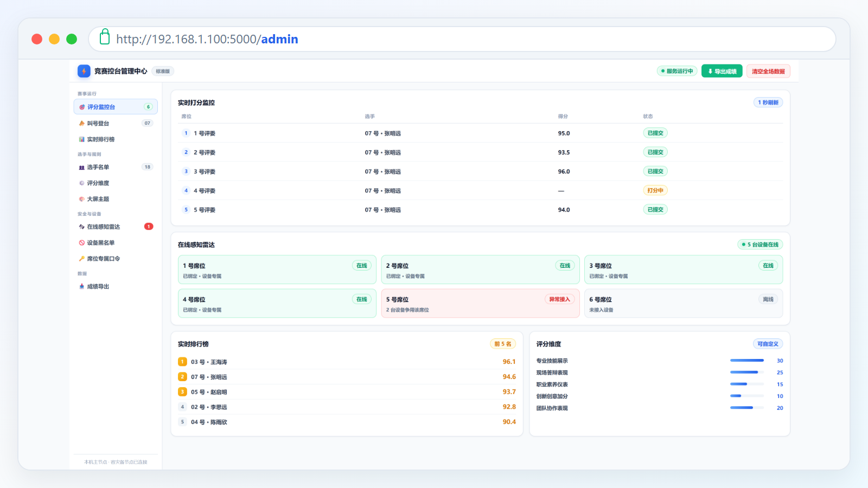Image resolution: width=868 pixels, height=488 pixels.
Task: Click the red alert badge on 在线感知雷达
Action: [149, 227]
